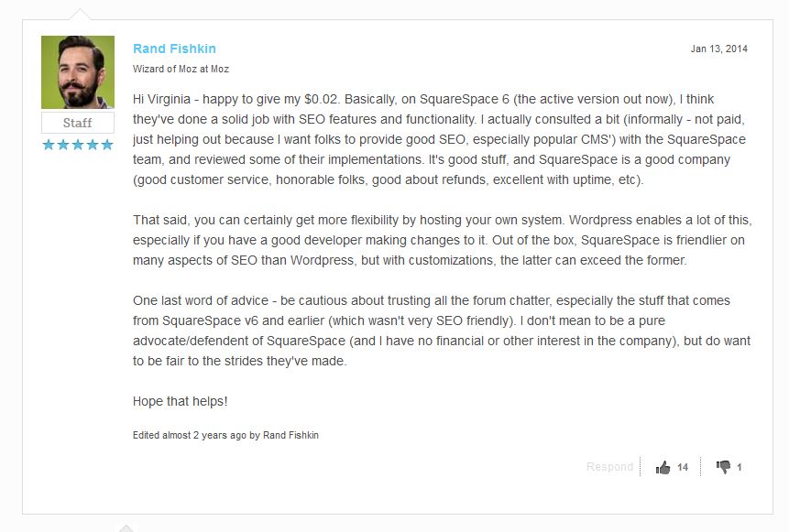Screen dimensions: 789x532
Task: Click the Jan 13, 2014 post date
Action: click(718, 49)
